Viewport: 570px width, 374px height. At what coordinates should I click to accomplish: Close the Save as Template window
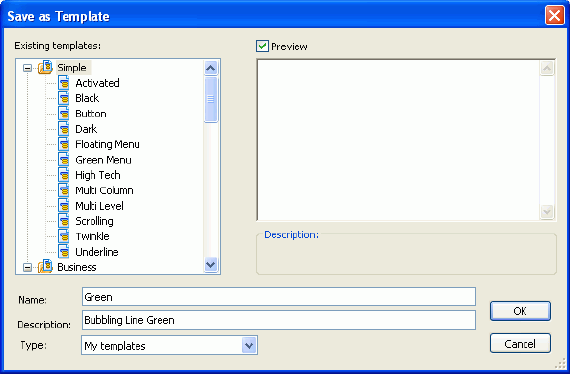pos(554,16)
